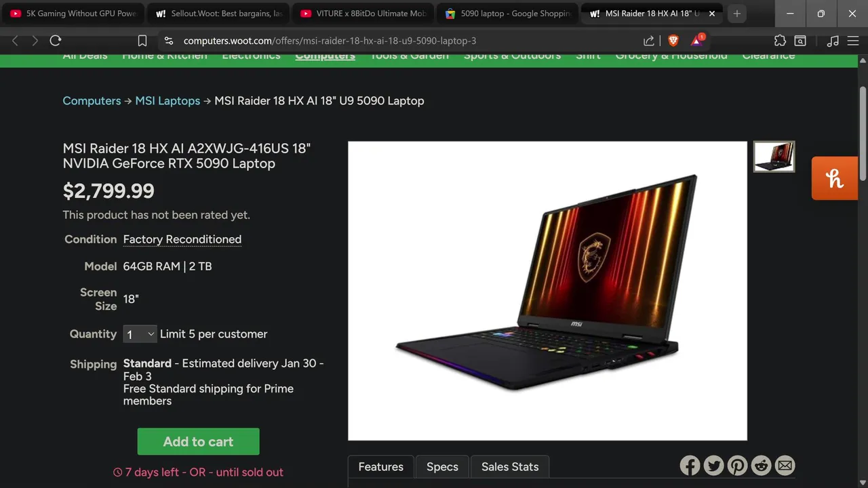Share the deal on Facebook

click(690, 466)
